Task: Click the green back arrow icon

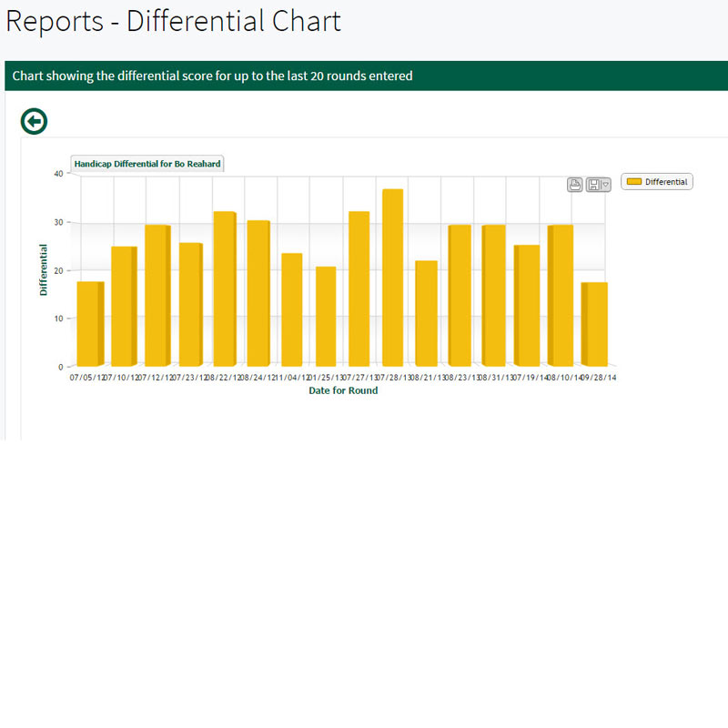Action: (x=34, y=121)
